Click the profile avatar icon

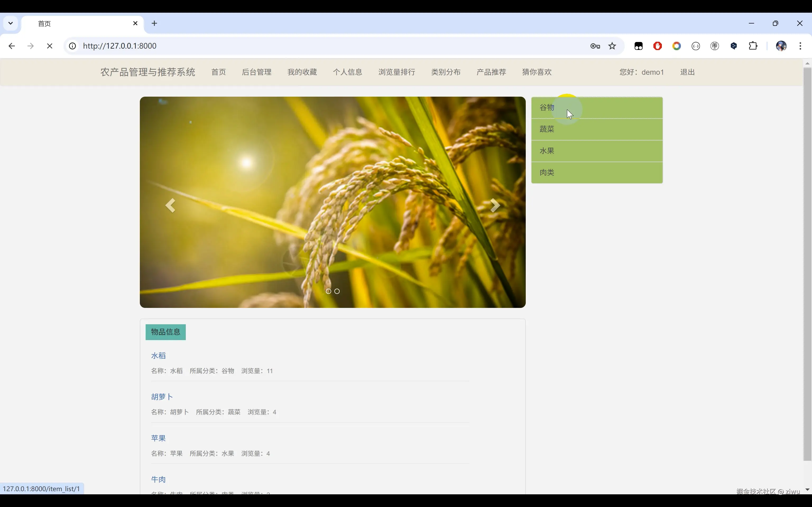click(781, 46)
